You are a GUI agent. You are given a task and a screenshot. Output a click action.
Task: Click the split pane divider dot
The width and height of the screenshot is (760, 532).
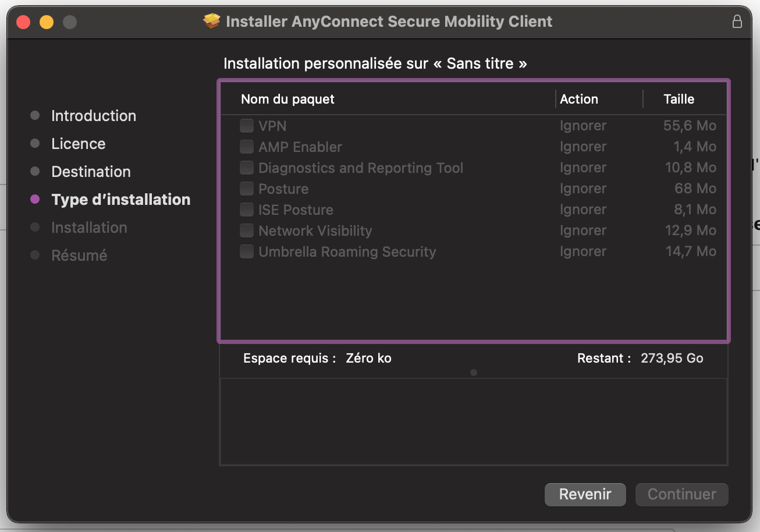coord(474,373)
